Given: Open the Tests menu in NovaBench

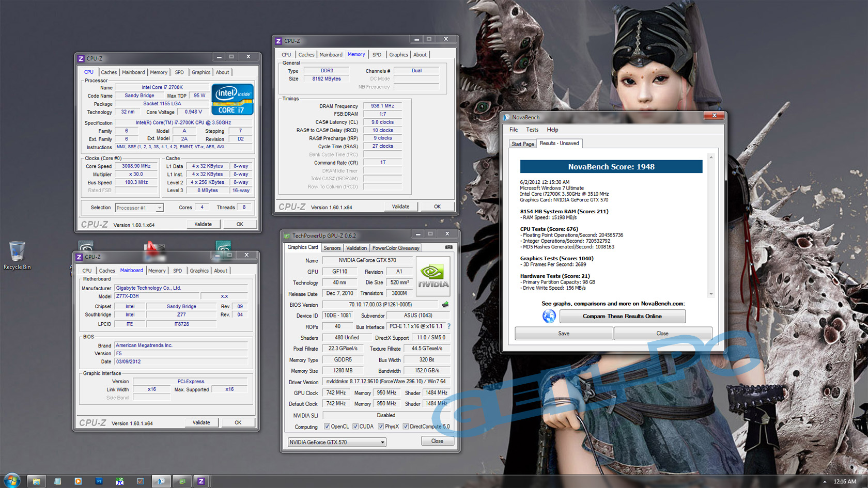Looking at the screenshot, I should 532,130.
